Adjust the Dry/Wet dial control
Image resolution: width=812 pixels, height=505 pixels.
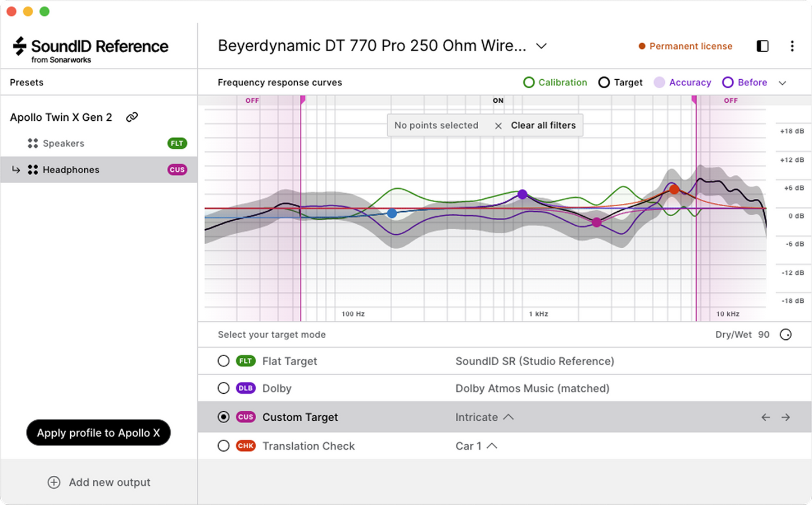(x=786, y=334)
